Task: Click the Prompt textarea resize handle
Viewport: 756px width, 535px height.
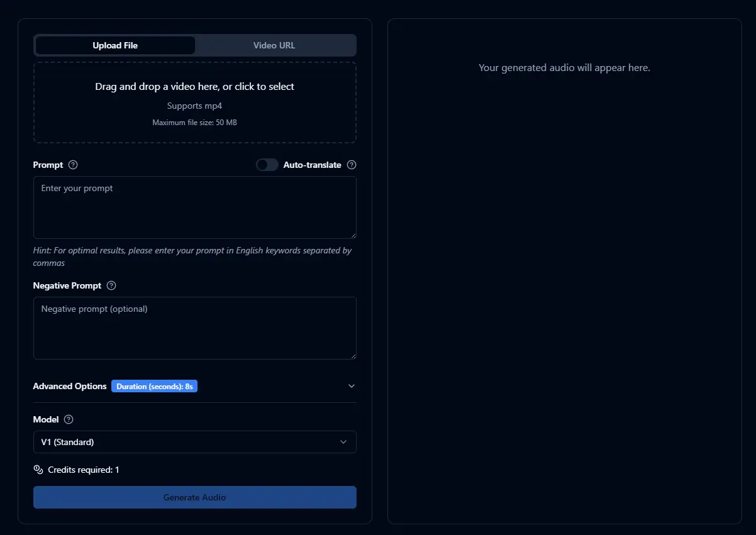Action: pyautogui.click(x=353, y=235)
